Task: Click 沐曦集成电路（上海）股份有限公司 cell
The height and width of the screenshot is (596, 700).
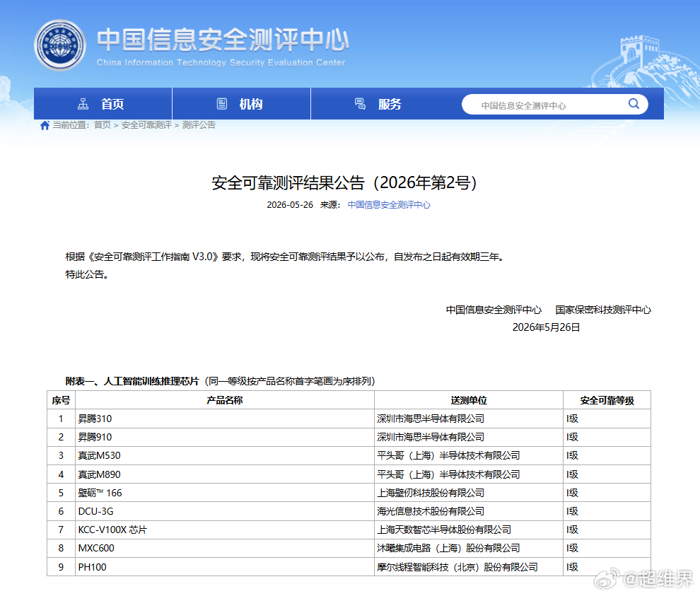Action: click(469, 548)
